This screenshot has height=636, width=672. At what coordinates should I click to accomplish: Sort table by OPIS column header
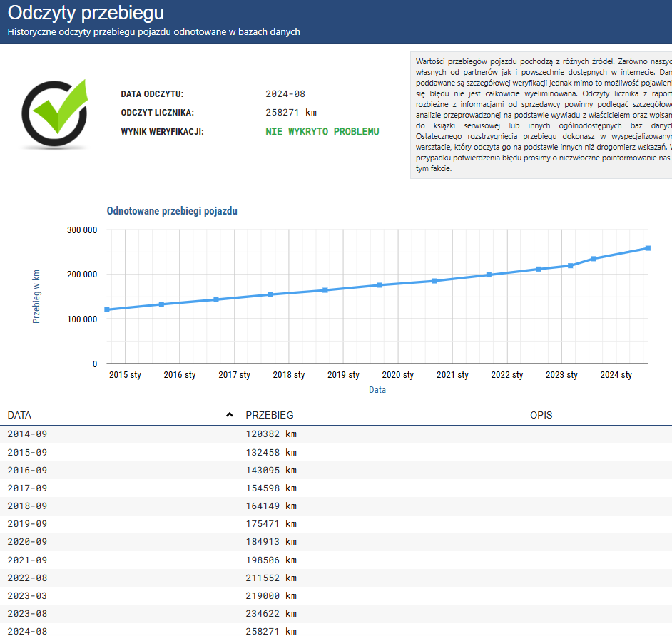point(541,415)
